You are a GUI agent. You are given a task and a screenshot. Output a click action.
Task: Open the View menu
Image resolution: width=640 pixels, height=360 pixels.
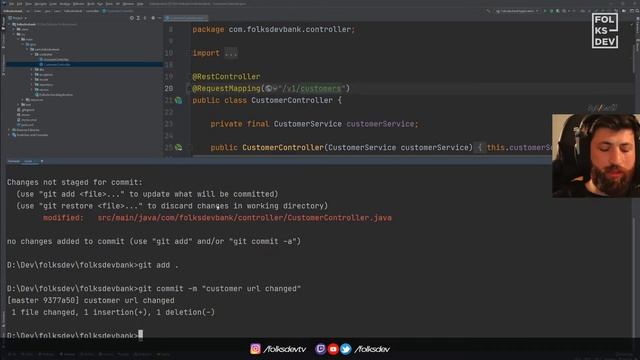pos(28,4)
